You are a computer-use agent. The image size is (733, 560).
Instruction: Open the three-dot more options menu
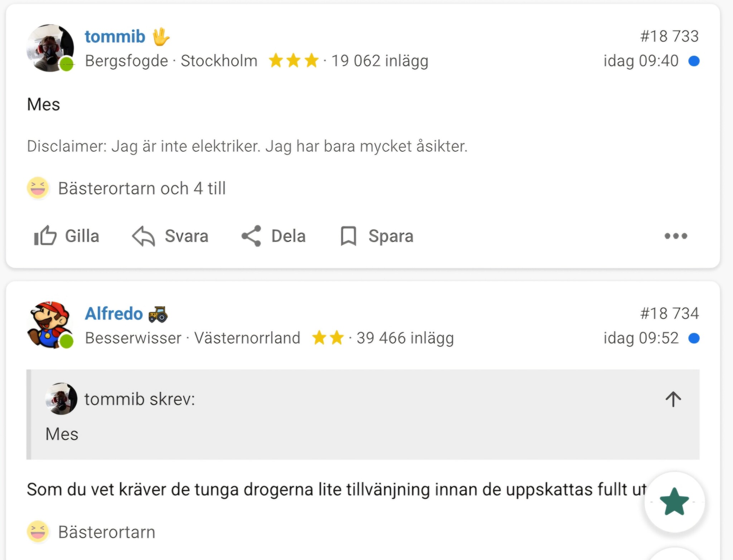tap(676, 236)
